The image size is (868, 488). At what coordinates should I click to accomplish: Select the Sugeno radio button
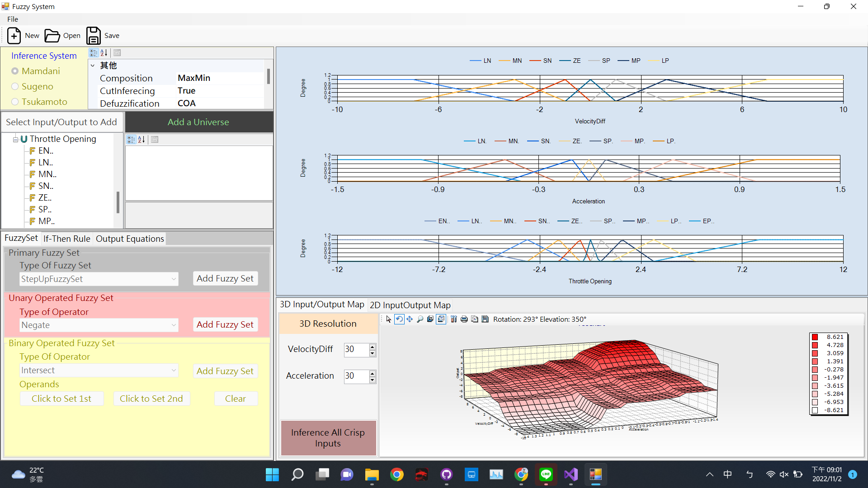[15, 86]
